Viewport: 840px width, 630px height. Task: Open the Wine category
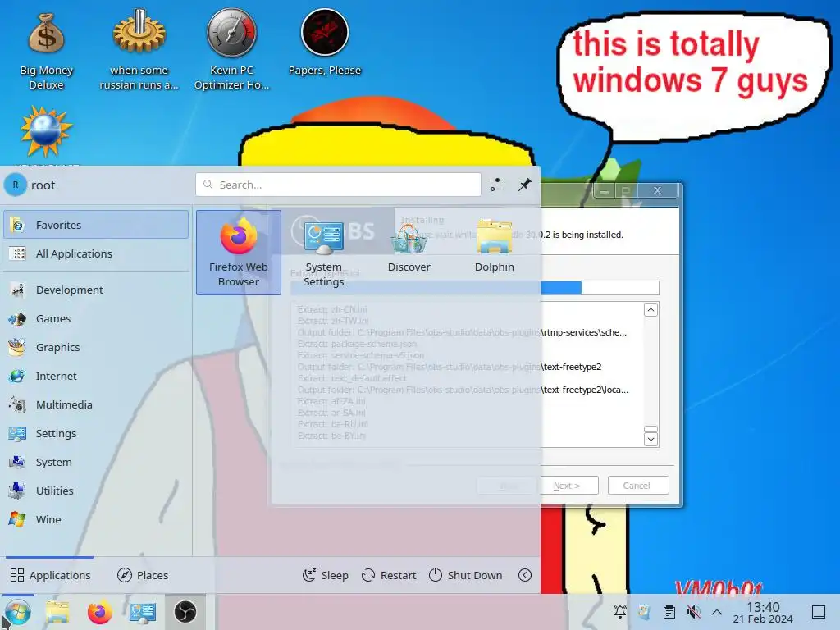click(x=96, y=519)
